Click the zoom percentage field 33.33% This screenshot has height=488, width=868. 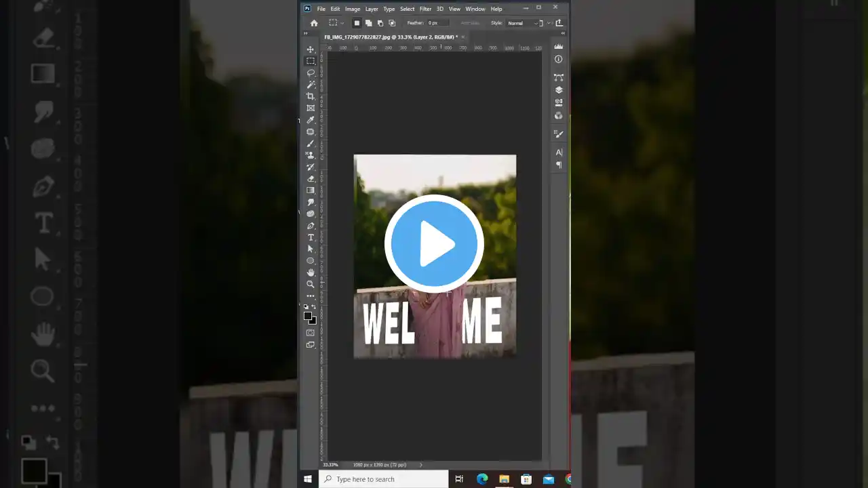click(x=330, y=465)
